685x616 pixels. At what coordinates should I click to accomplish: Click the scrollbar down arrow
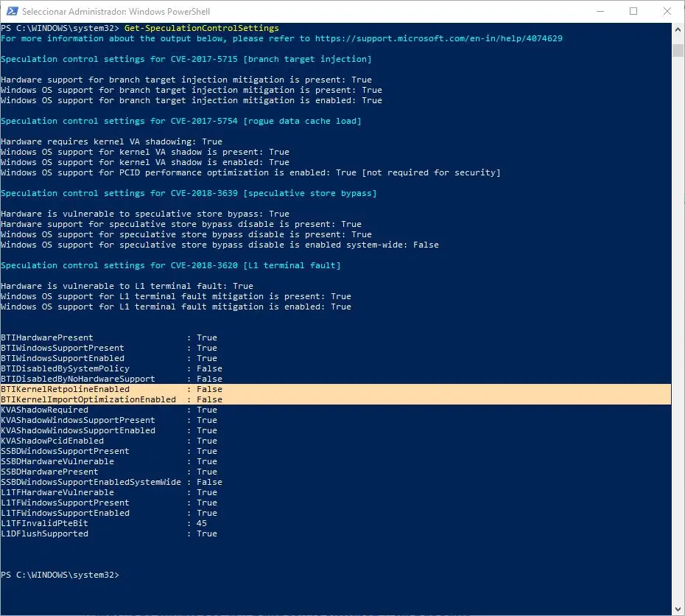(x=678, y=609)
